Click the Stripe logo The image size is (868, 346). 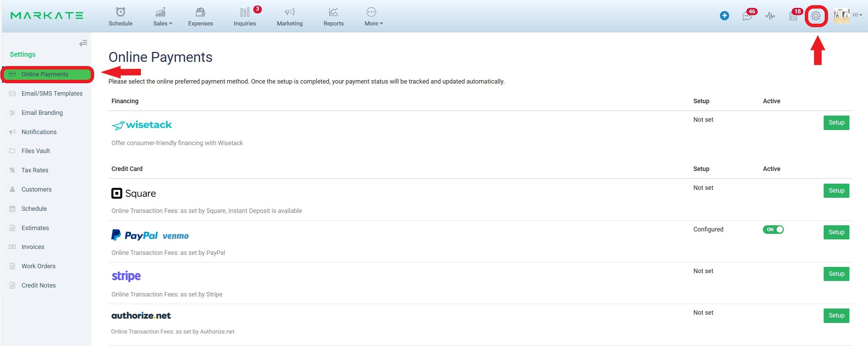[x=126, y=276]
